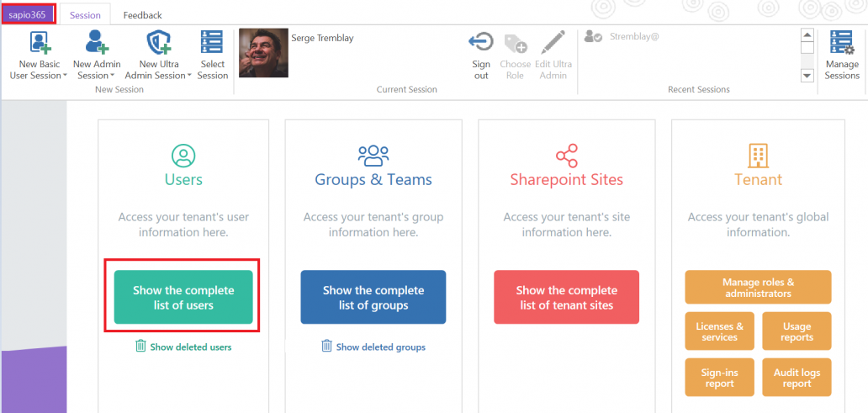Expand the New Admin Session dropdown arrow
The image size is (868, 413).
[113, 76]
